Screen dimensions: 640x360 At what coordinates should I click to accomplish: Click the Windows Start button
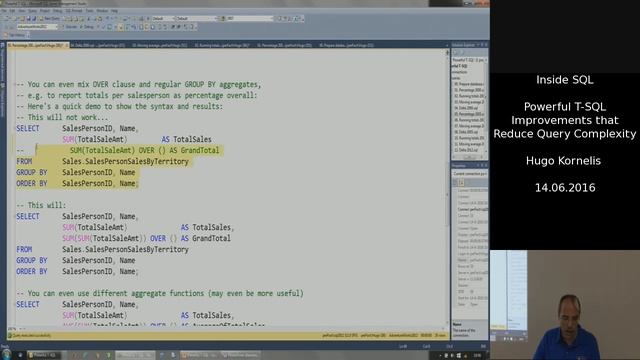(6, 355)
